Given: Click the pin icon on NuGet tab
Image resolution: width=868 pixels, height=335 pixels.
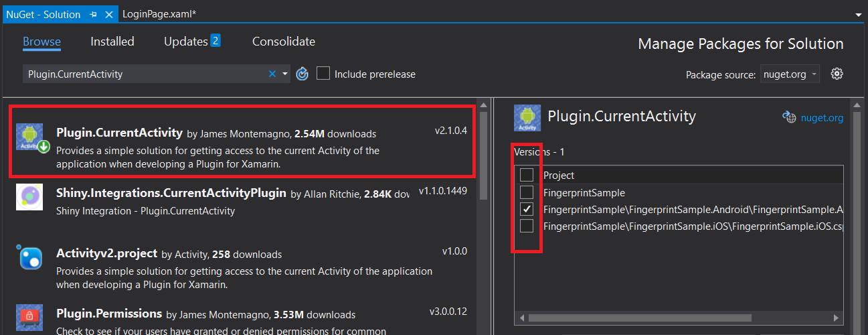Looking at the screenshot, I should point(92,14).
